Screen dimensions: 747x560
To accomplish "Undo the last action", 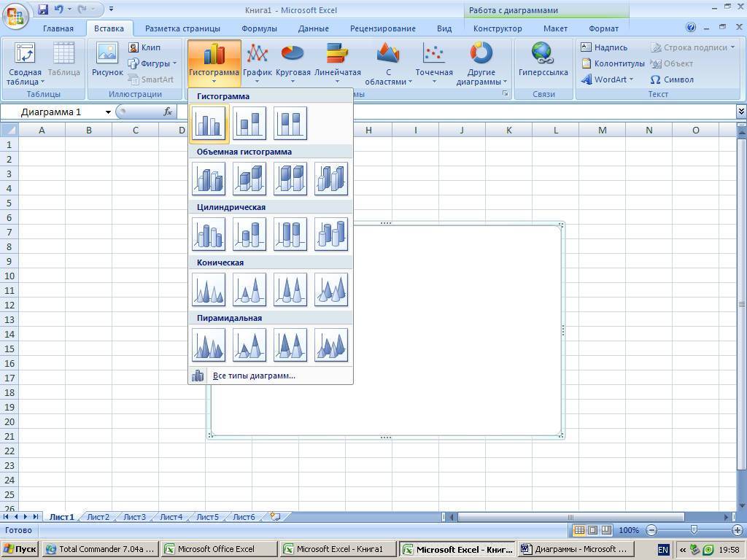I will [x=58, y=9].
